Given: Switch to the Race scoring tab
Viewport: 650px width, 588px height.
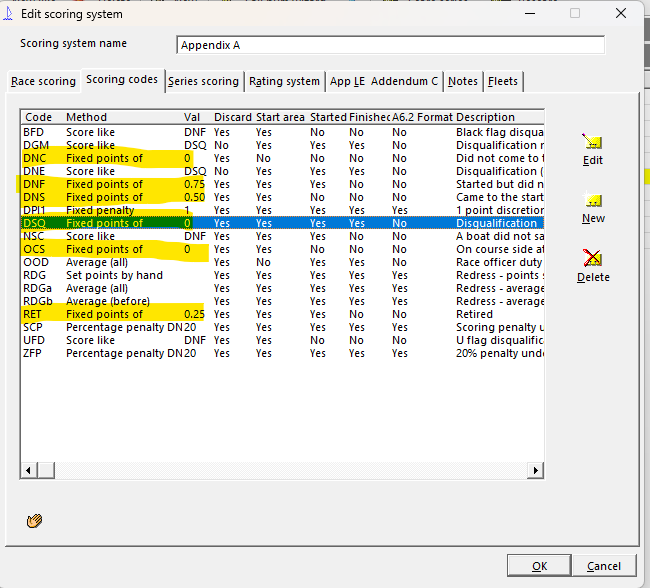Looking at the screenshot, I should (43, 82).
